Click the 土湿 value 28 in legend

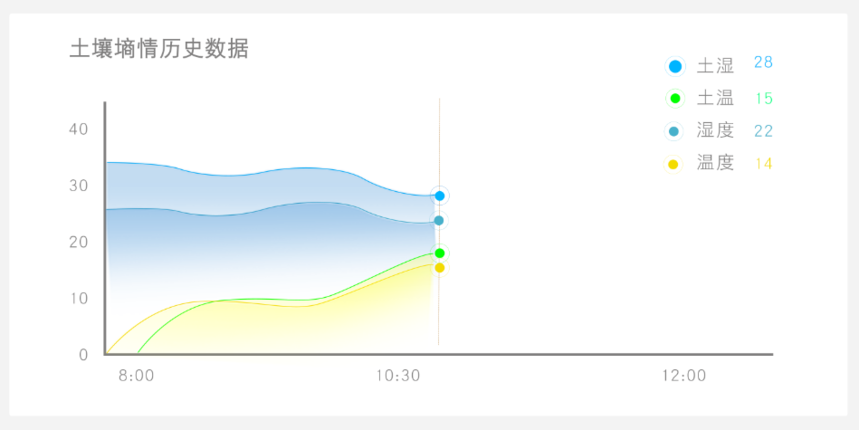pyautogui.click(x=763, y=63)
